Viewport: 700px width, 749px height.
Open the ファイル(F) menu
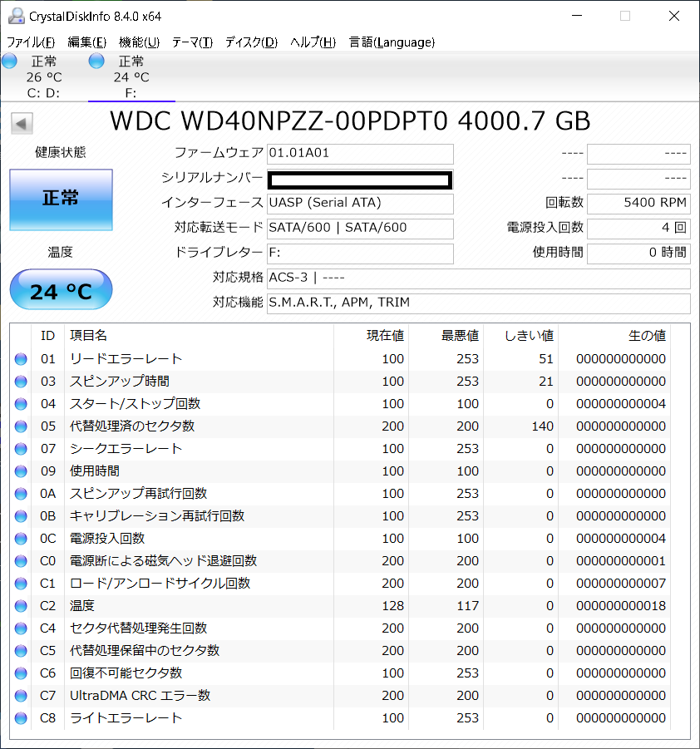[x=31, y=42]
